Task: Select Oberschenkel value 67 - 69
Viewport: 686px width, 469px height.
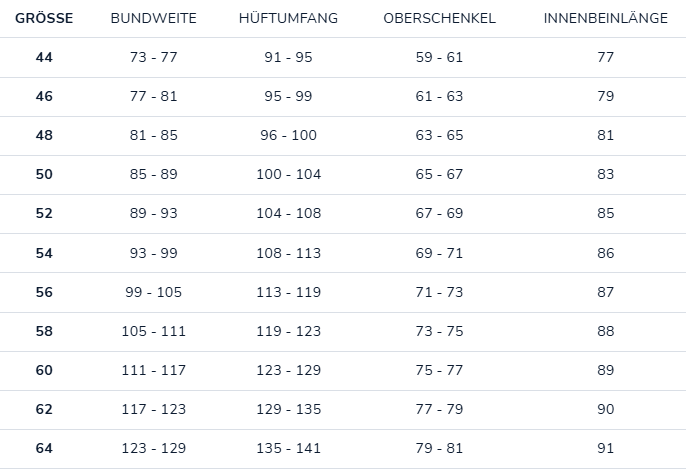Action: pyautogui.click(x=439, y=213)
